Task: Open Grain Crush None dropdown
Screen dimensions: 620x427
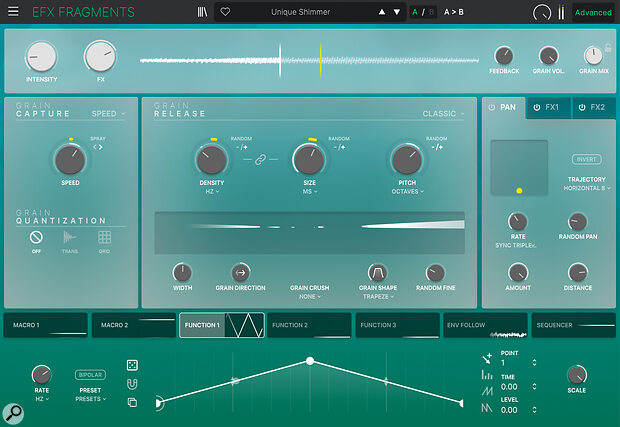Action: click(310, 297)
